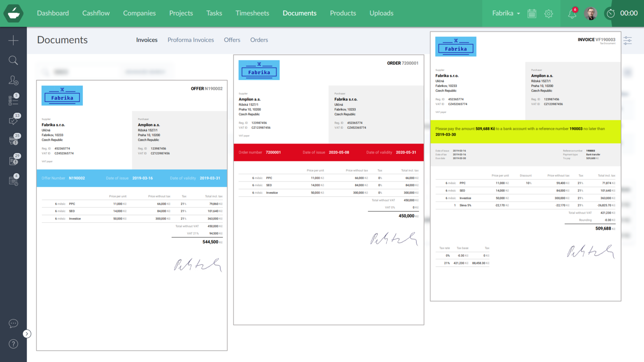Image resolution: width=644 pixels, height=362 pixels.
Task: Start the 00:00 timer stopwatch
Action: (x=611, y=13)
